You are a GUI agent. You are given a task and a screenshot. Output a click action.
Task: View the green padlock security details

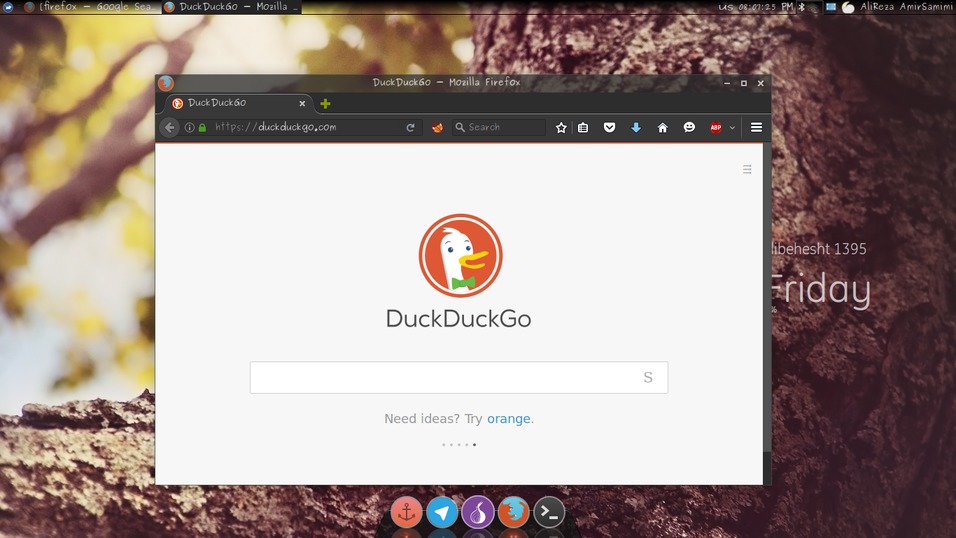pyautogui.click(x=202, y=127)
